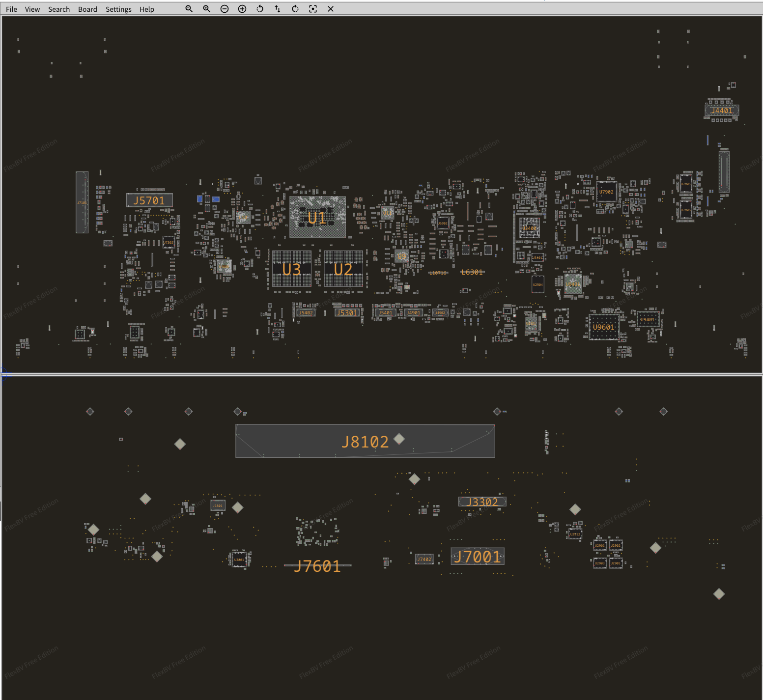Image resolution: width=763 pixels, height=700 pixels.
Task: Select the J4401 connector
Action: [x=722, y=111]
